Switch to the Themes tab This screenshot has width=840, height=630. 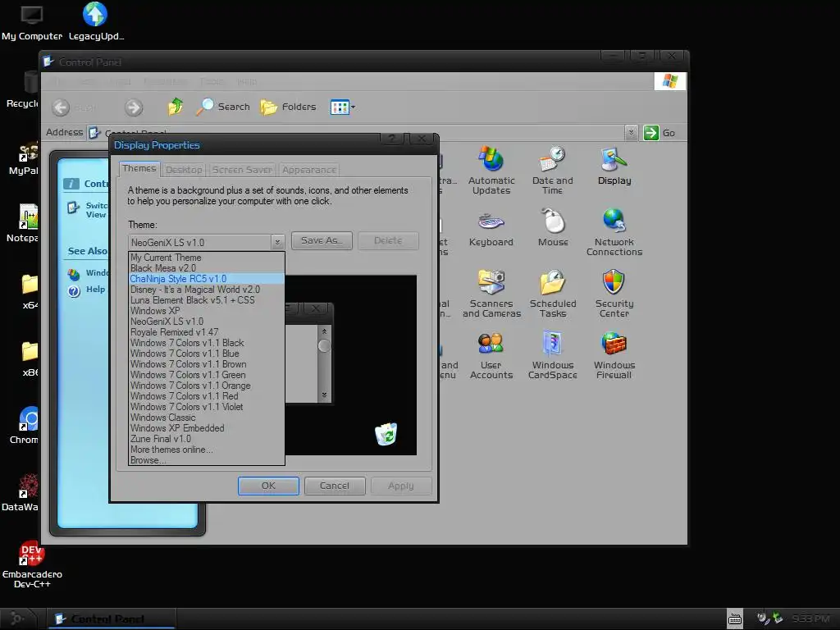139,168
